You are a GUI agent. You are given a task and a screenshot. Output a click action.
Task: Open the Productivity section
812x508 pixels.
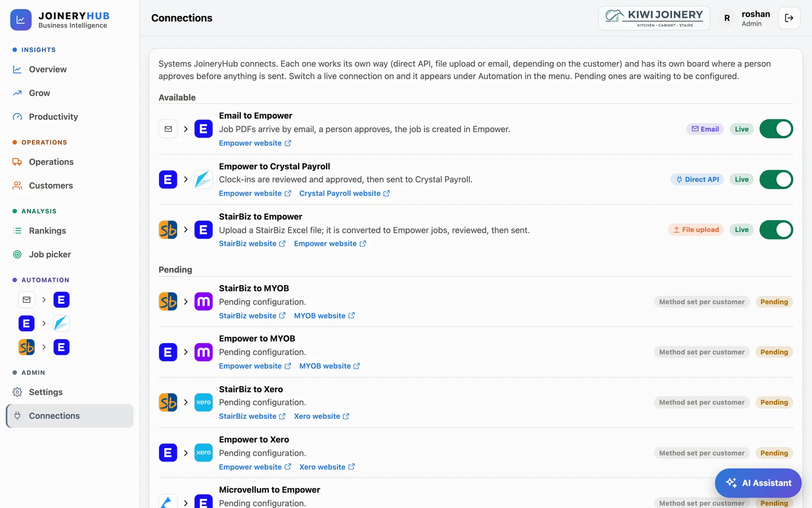[70, 117]
